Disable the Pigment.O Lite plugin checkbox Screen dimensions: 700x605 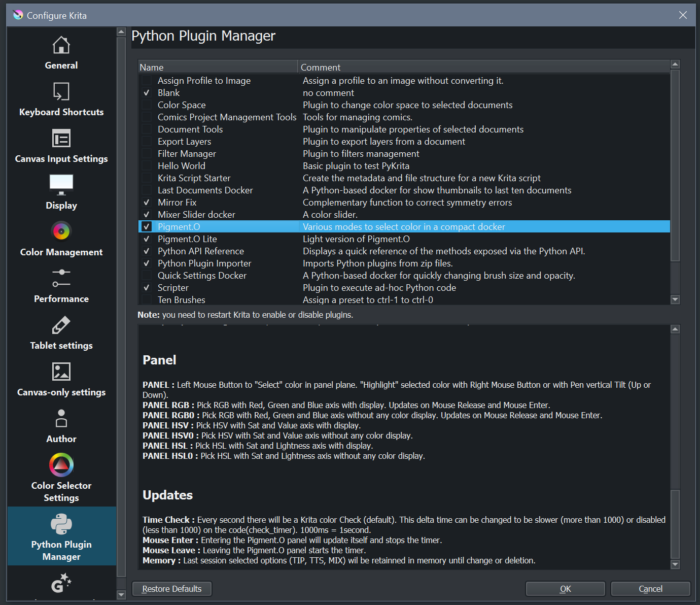tap(147, 239)
